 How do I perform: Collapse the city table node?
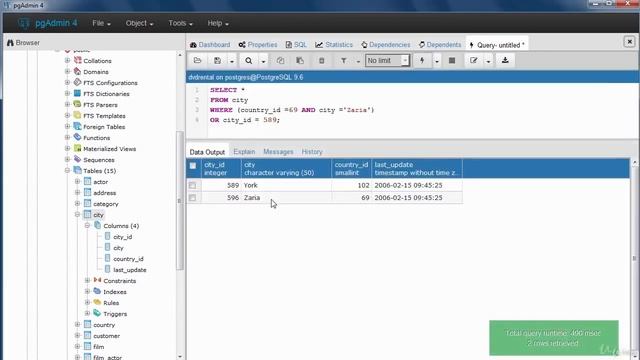tap(77, 214)
